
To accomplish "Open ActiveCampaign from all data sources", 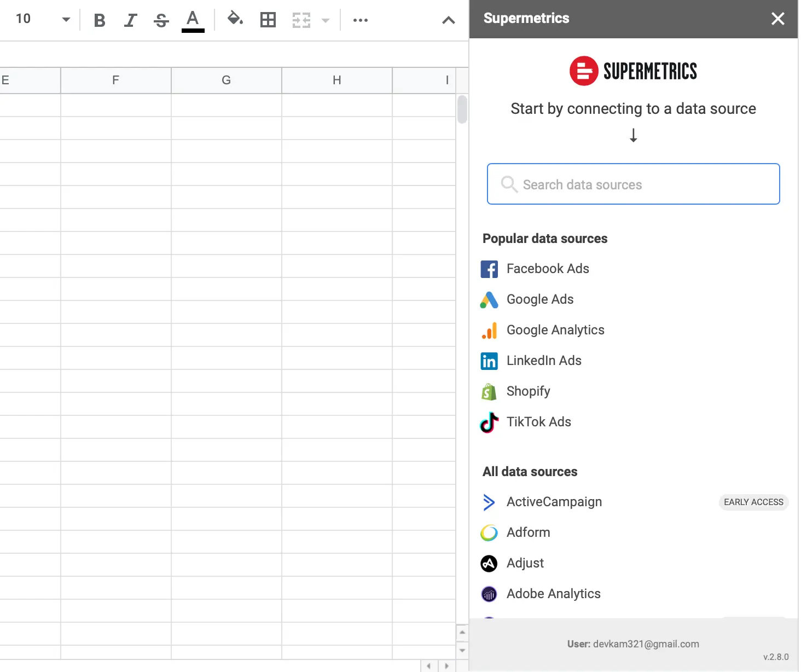I will [x=554, y=502].
